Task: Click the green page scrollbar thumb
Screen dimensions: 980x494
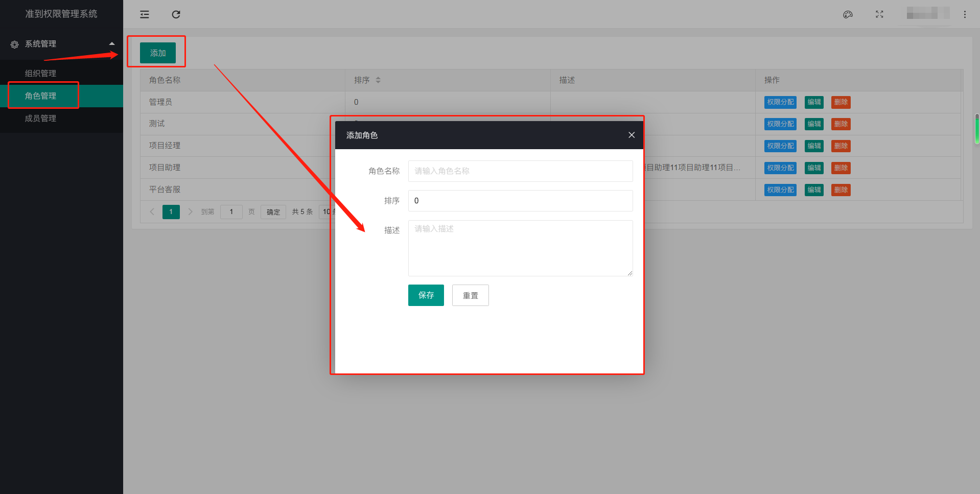Action: pos(977,129)
